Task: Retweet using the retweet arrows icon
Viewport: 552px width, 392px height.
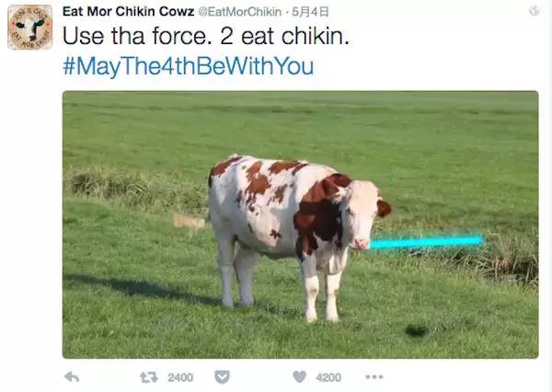Action: pyautogui.click(x=148, y=377)
